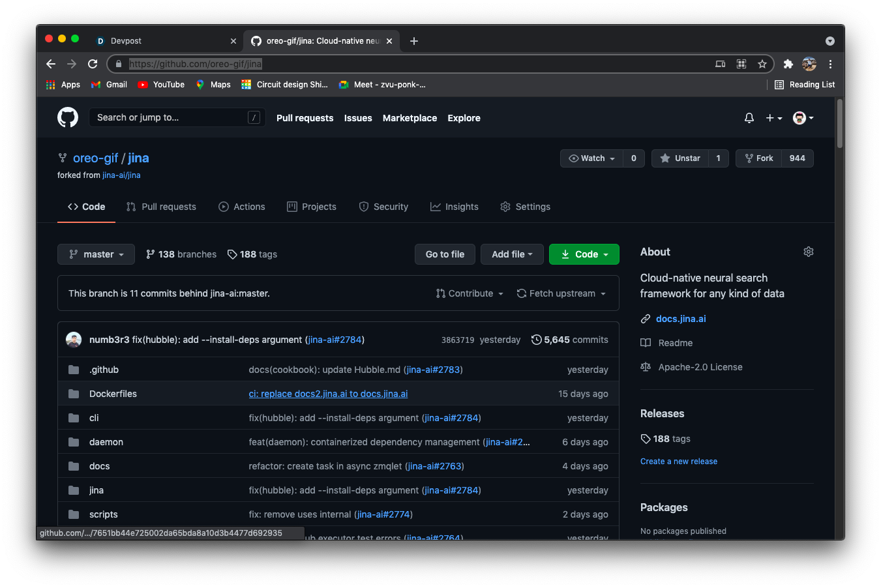Click the Chrome extensions puzzle icon
881x588 pixels.
tap(788, 64)
